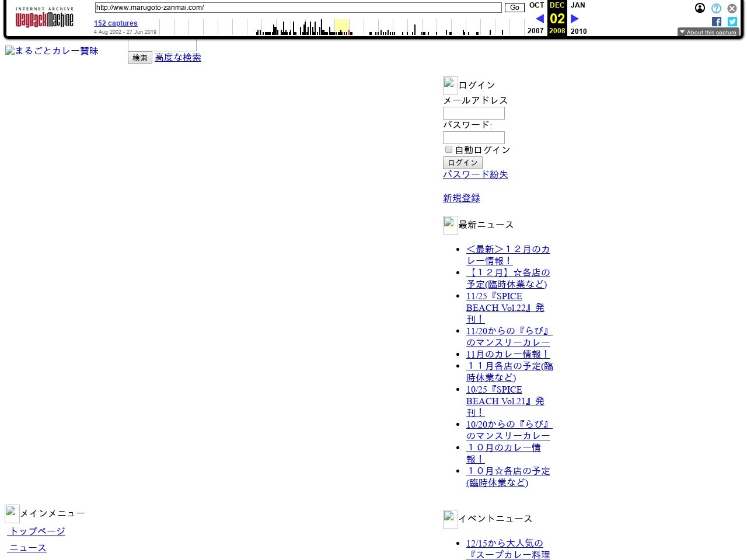Enable the 自動ログイン checkbox
Viewport: 747px width, 560px height.
[448, 149]
